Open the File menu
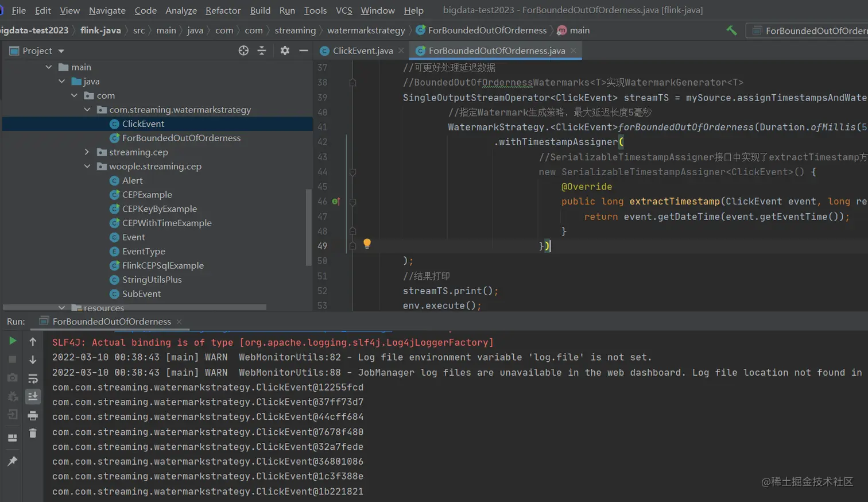This screenshot has width=868, height=502. click(18, 10)
